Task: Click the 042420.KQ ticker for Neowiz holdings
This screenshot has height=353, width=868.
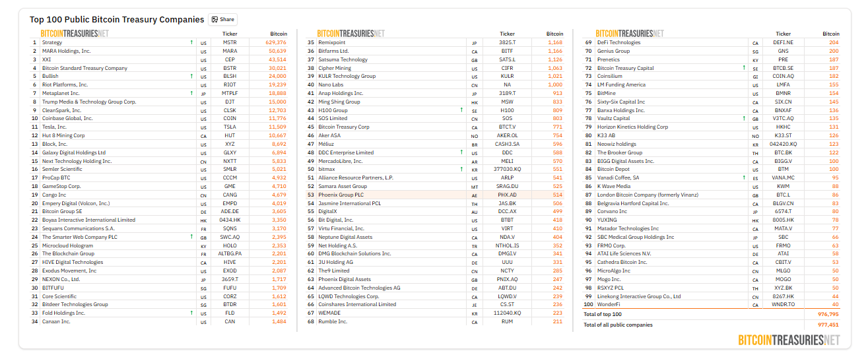Action: tap(784, 144)
